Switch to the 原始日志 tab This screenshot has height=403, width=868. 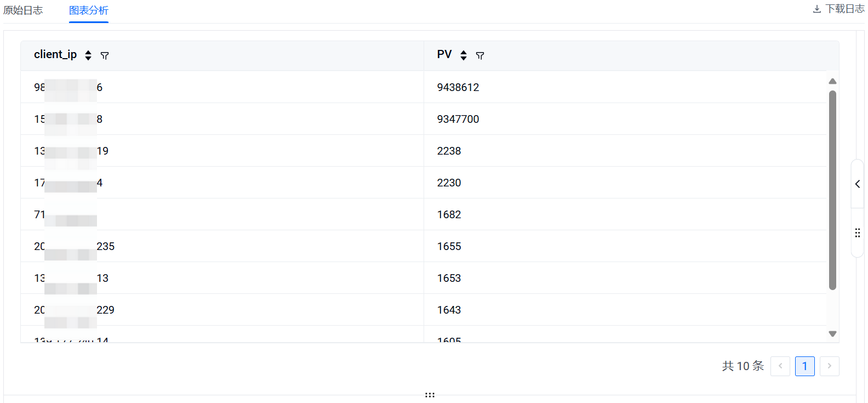[x=23, y=10]
